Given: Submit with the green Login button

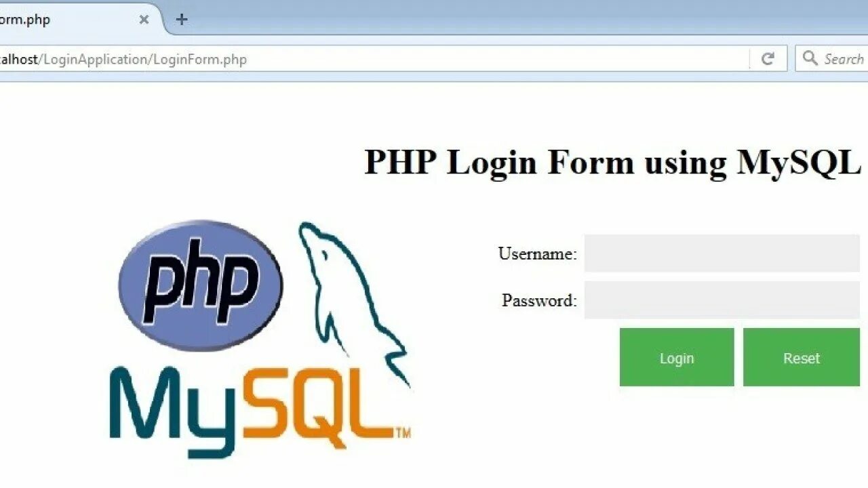Looking at the screenshot, I should 677,357.
